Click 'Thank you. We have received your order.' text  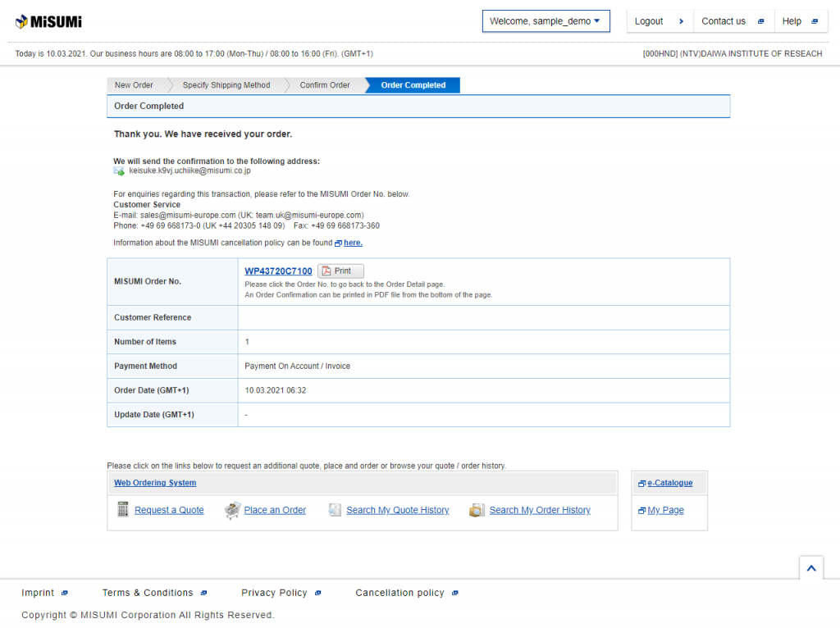(x=203, y=134)
